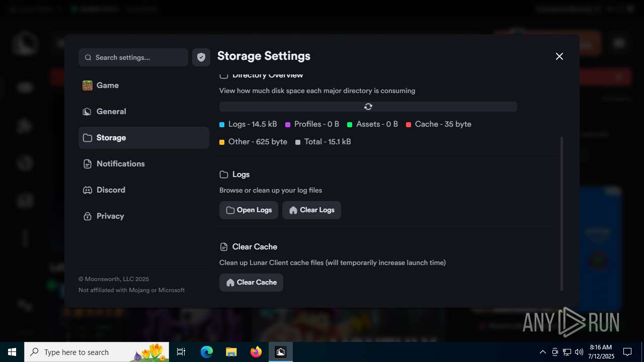Launch Firefox from the taskbar
The image size is (644, 362).
click(x=256, y=352)
